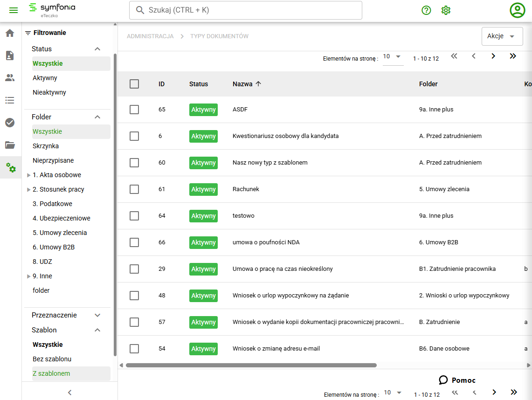Tick checkbox for umowa o poufności NDA
Image resolution: width=532 pixels, height=400 pixels.
point(134,242)
